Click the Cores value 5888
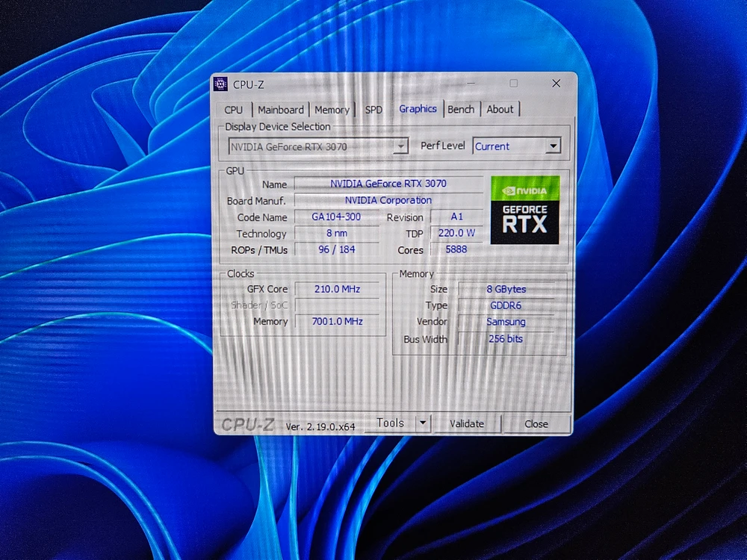 point(456,249)
